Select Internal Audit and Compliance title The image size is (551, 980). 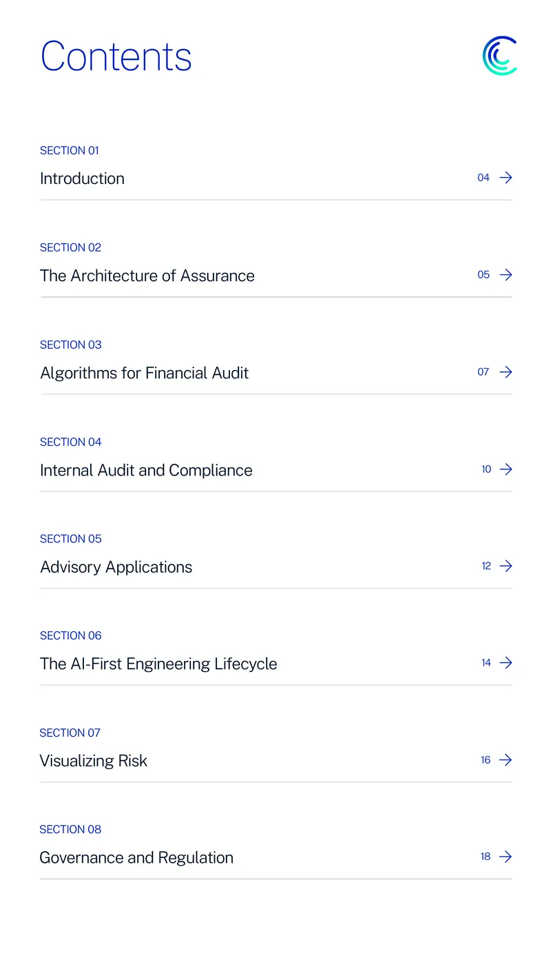point(146,470)
